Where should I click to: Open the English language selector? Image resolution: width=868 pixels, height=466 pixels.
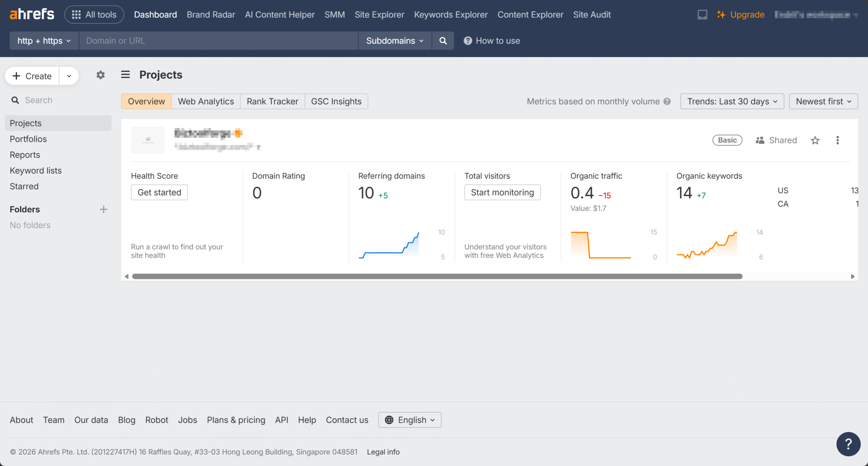[409, 420]
